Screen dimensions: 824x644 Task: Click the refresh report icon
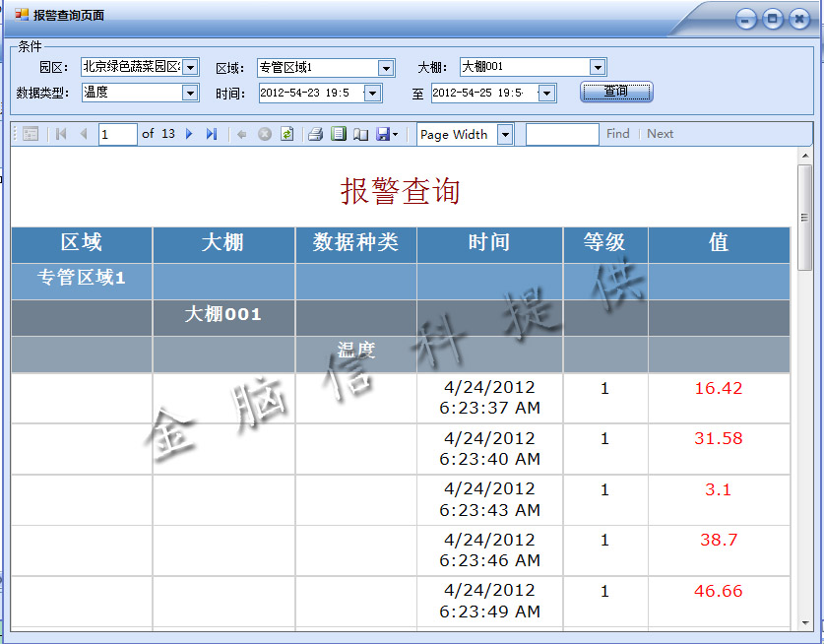[286, 134]
